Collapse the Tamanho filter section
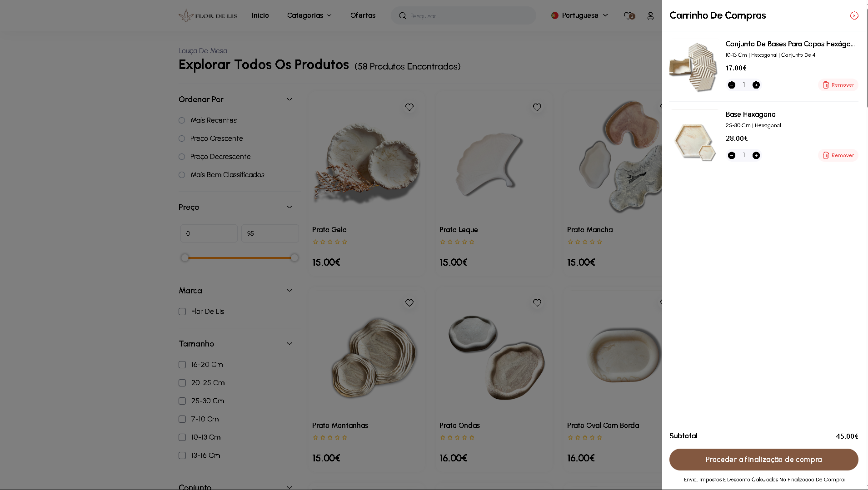868x490 pixels. [x=289, y=344]
